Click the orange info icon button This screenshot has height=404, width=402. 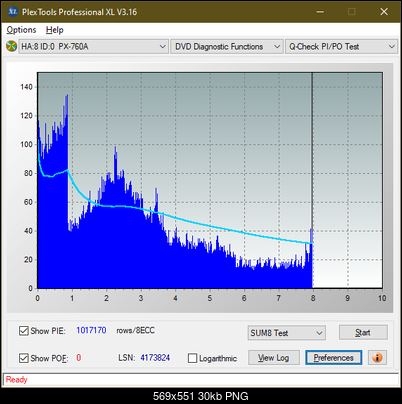(377, 358)
